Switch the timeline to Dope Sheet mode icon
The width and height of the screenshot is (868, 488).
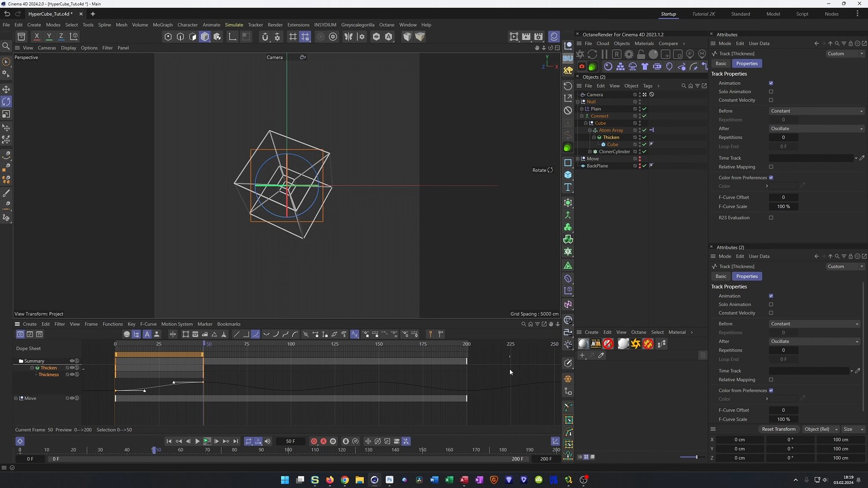20,334
